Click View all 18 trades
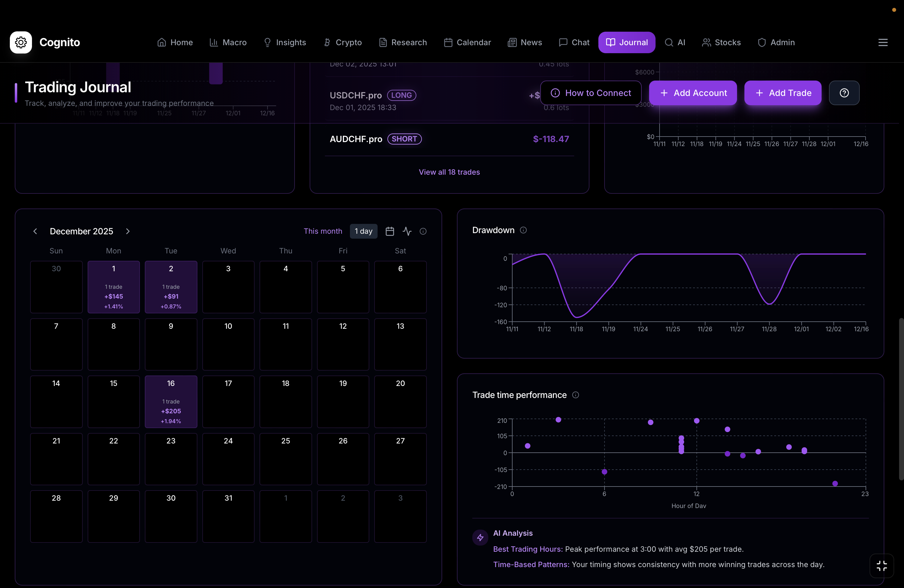The width and height of the screenshot is (904, 588). [x=449, y=172]
